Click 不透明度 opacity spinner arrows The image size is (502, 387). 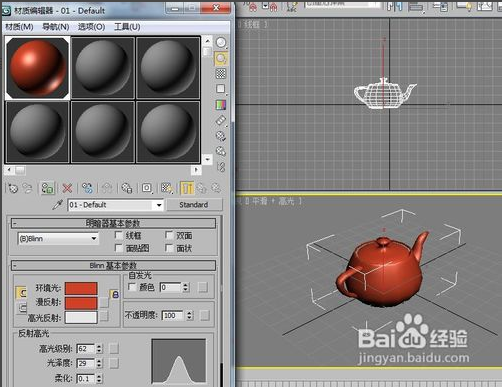tap(190, 315)
